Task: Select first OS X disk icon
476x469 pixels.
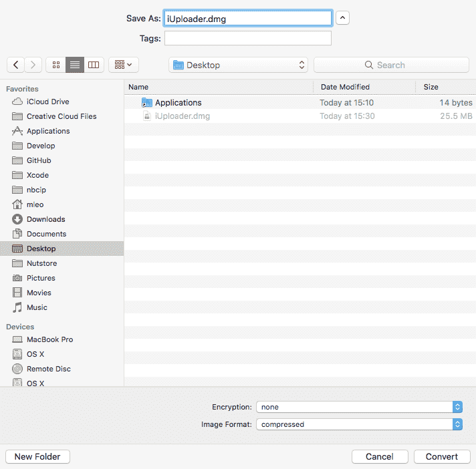Action: 17,354
